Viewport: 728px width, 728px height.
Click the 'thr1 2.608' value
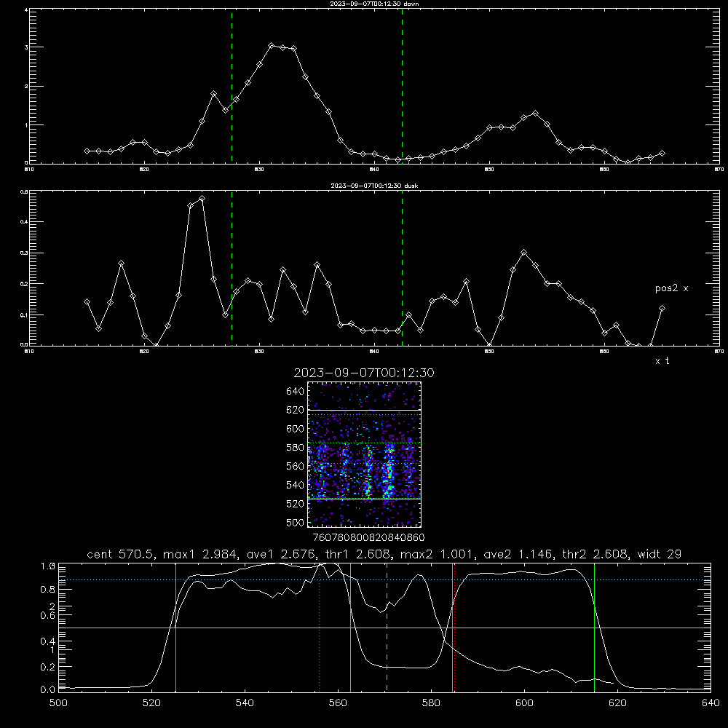tap(361, 554)
